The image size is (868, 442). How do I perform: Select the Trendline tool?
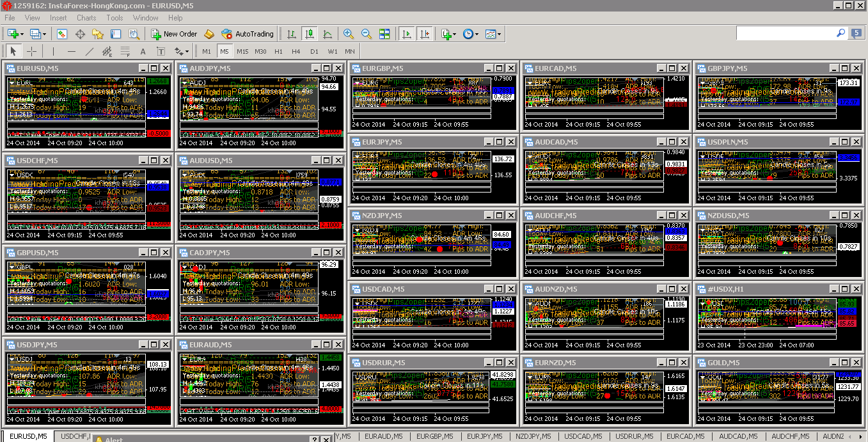click(89, 51)
